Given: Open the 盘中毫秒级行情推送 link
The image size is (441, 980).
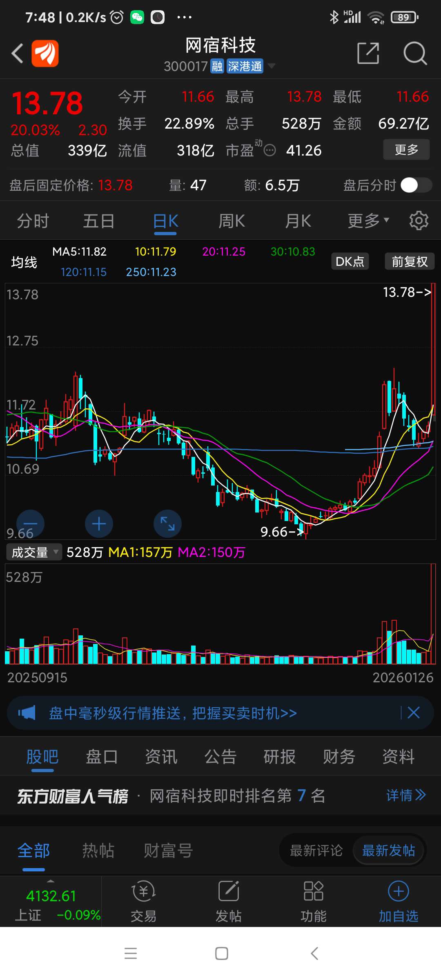Looking at the screenshot, I should coord(173,713).
